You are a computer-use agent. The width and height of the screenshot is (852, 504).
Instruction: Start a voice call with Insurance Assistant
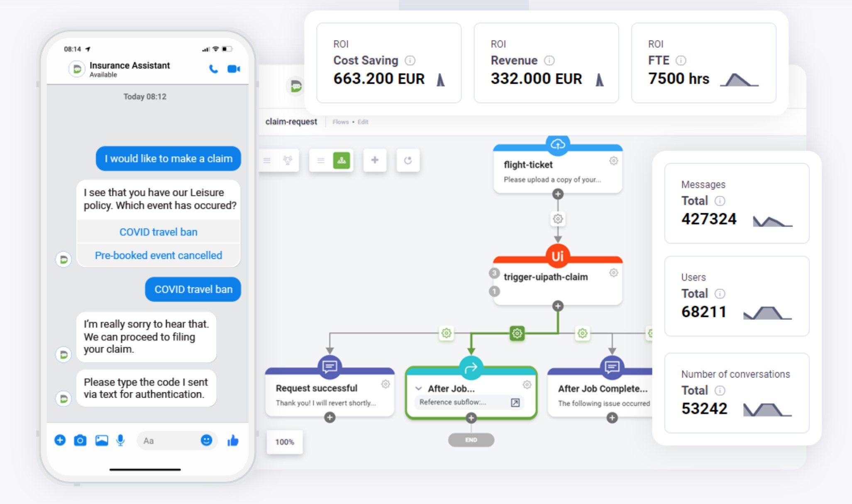[213, 69]
